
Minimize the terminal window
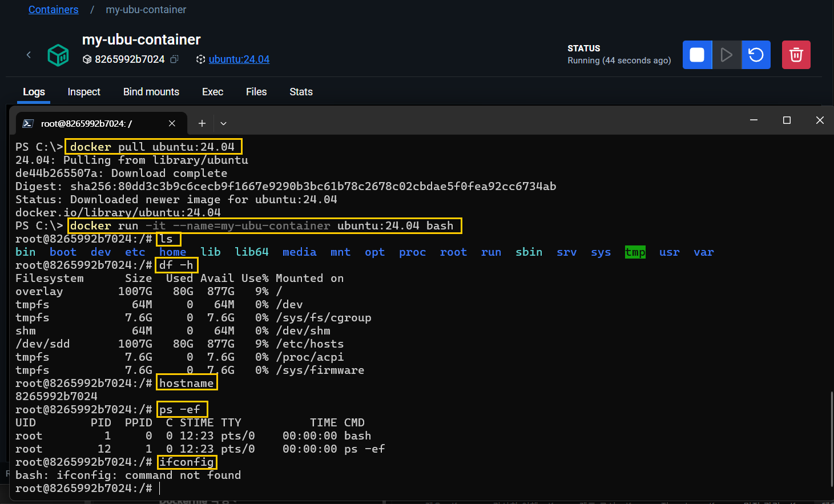click(754, 120)
